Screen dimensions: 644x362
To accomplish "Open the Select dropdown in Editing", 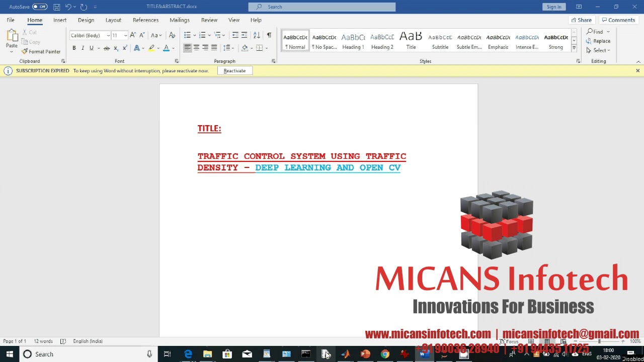I will 599,50.
